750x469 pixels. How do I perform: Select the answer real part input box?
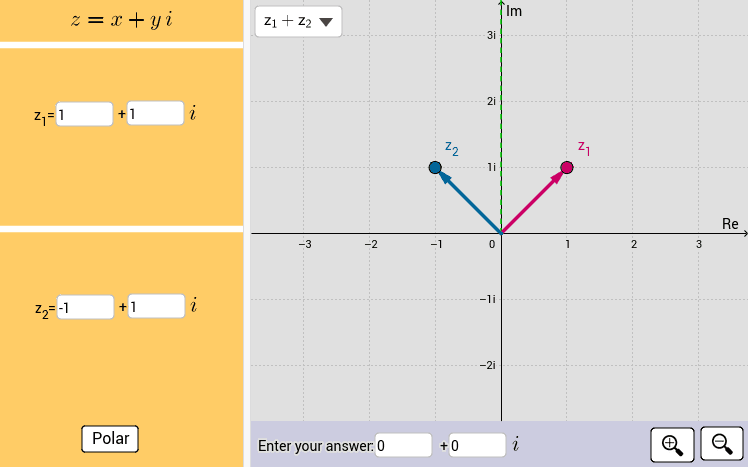tap(404, 445)
